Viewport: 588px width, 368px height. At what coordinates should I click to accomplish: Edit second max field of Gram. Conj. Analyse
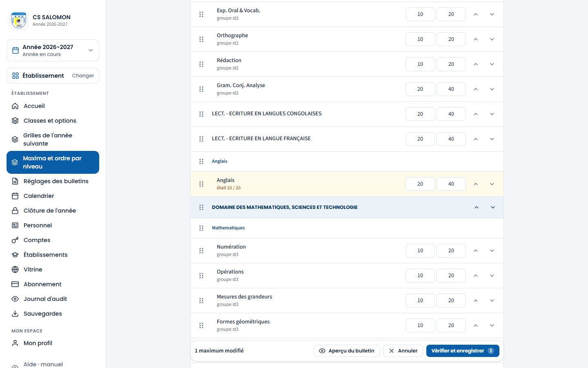[x=451, y=89]
